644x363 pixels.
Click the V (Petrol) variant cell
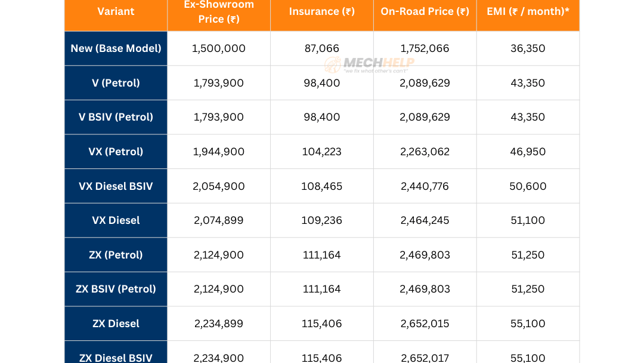[116, 83]
